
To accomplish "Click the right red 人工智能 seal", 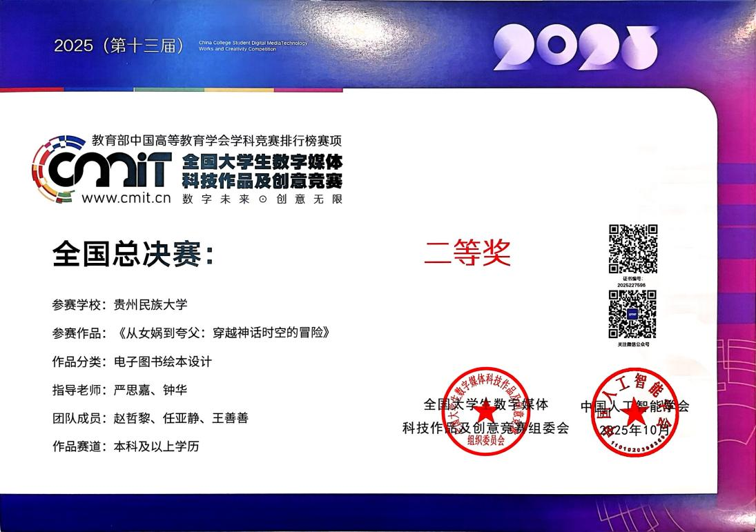I will (x=632, y=413).
